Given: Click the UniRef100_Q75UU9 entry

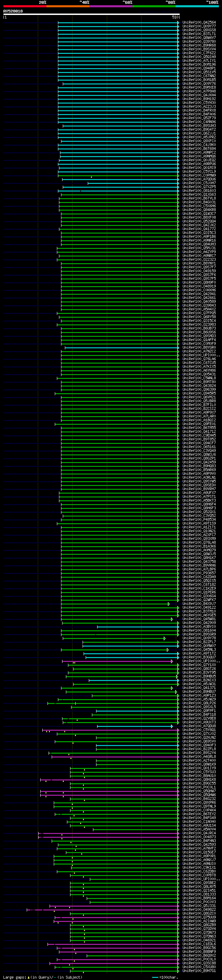Looking at the screenshot, I should coord(199,917).
